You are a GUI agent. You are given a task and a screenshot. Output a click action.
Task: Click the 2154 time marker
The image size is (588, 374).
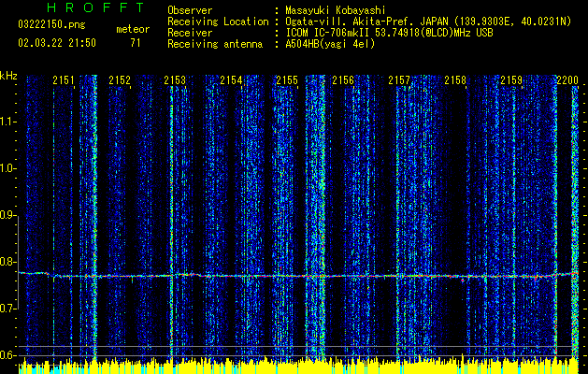pos(232,80)
